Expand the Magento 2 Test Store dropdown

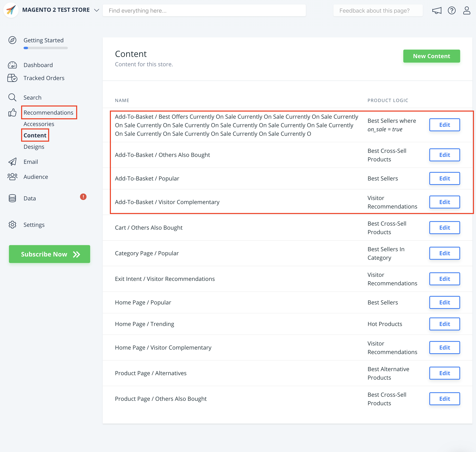pos(96,10)
